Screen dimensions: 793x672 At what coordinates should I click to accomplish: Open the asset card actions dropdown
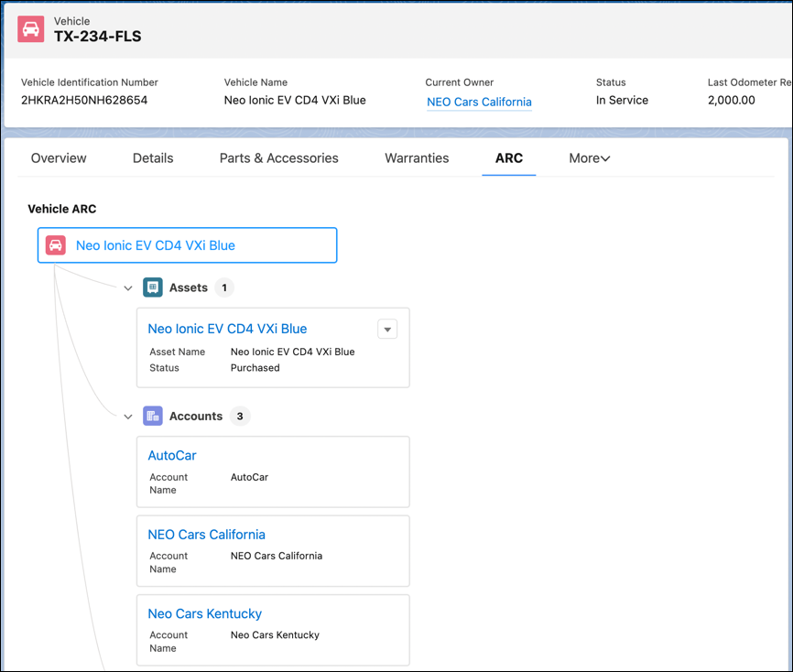pyautogui.click(x=387, y=329)
